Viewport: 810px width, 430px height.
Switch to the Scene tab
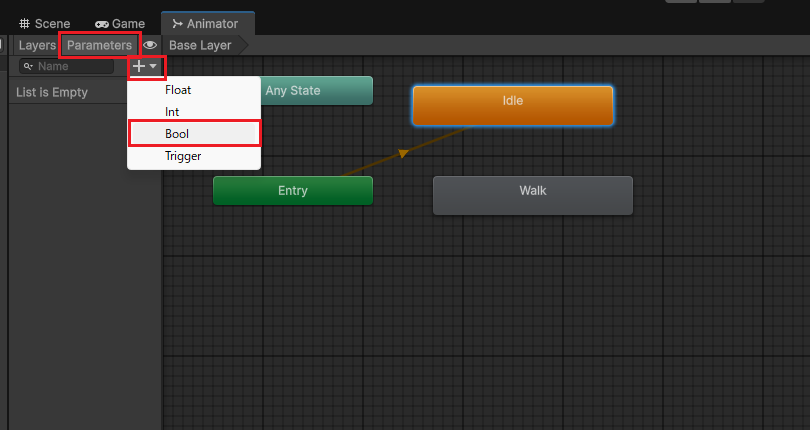pyautogui.click(x=45, y=23)
